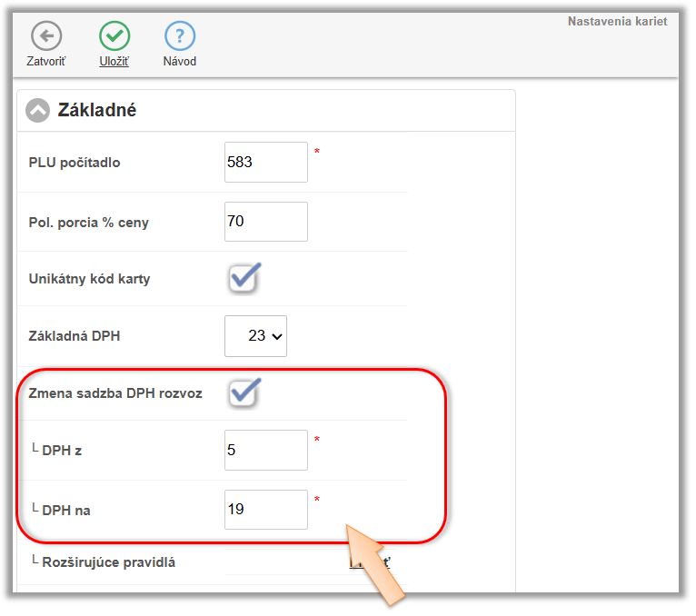Image resolution: width=696 pixels, height=616 pixels.
Task: Click the Zatvoriť back arrow icon
Action: pyautogui.click(x=46, y=36)
